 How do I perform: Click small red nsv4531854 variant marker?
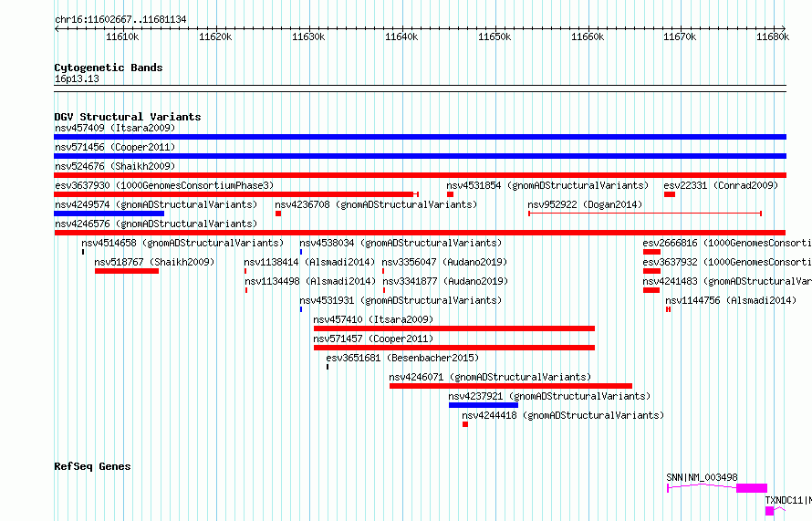tap(450, 194)
